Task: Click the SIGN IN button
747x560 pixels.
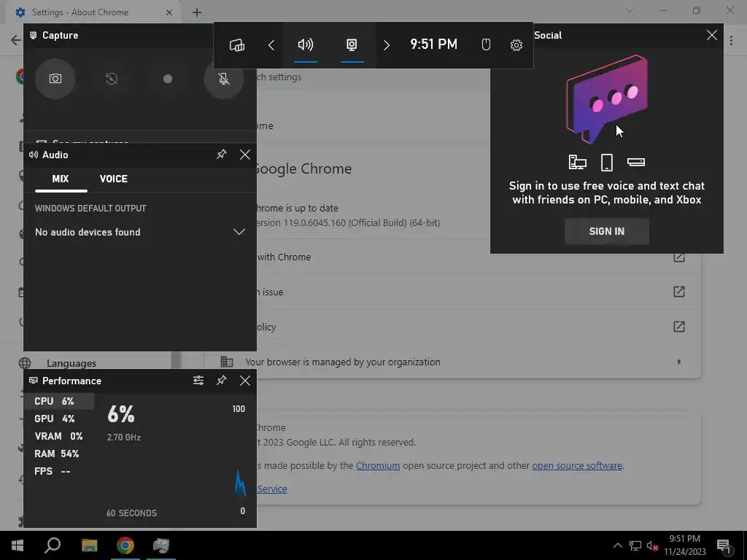Action: pyautogui.click(x=606, y=231)
